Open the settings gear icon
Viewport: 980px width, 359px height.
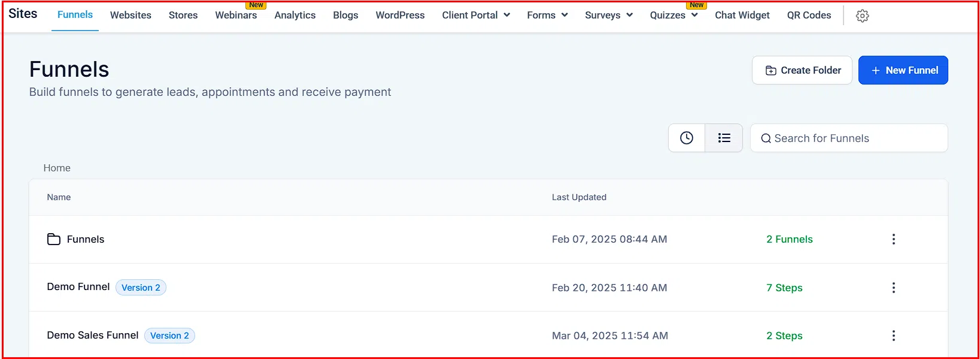click(862, 16)
